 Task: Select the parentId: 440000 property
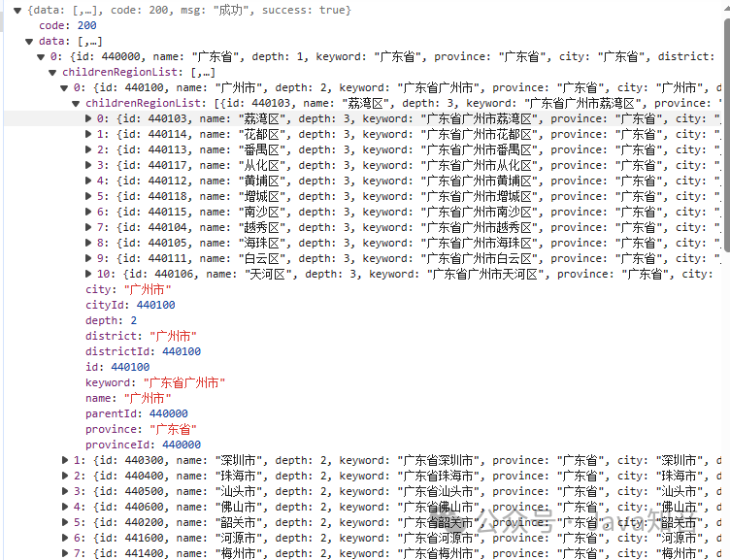[x=137, y=413]
